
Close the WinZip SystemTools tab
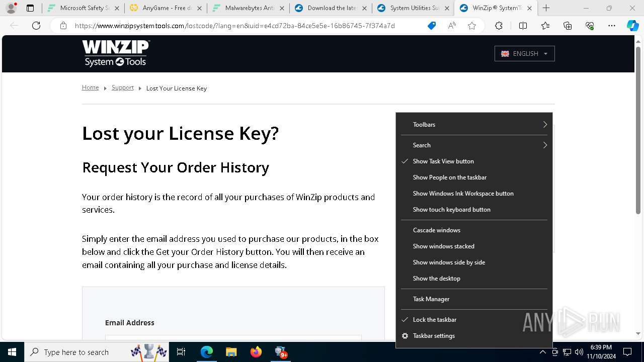click(x=529, y=8)
